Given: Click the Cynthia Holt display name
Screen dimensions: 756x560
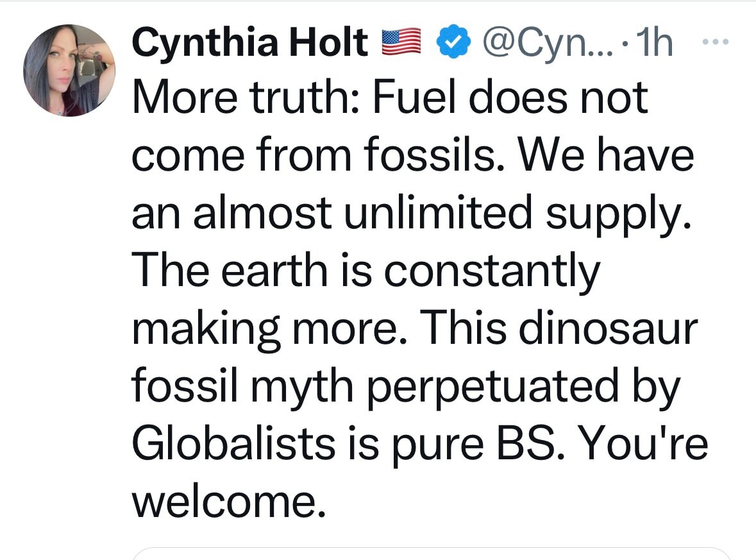Looking at the screenshot, I should [x=250, y=44].
